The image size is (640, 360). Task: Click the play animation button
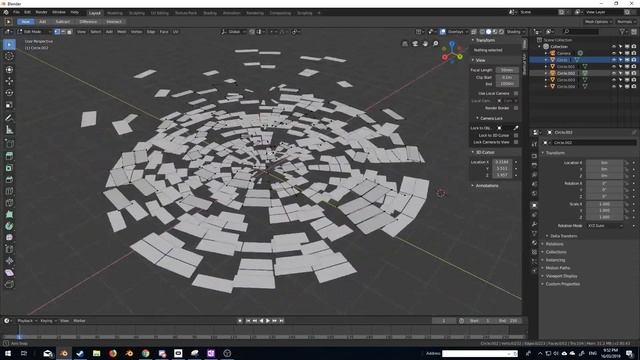(x=268, y=321)
